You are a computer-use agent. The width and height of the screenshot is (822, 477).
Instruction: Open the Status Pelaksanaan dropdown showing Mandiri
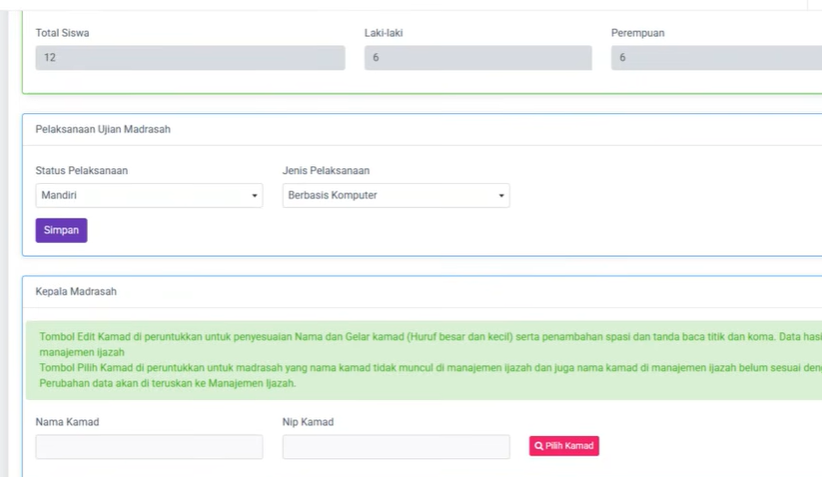149,196
